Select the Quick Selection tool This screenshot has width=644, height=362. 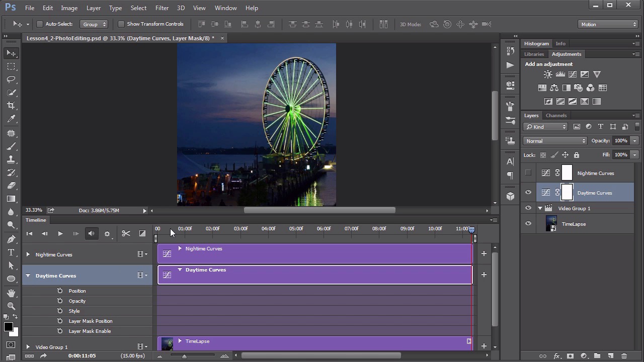(x=11, y=93)
